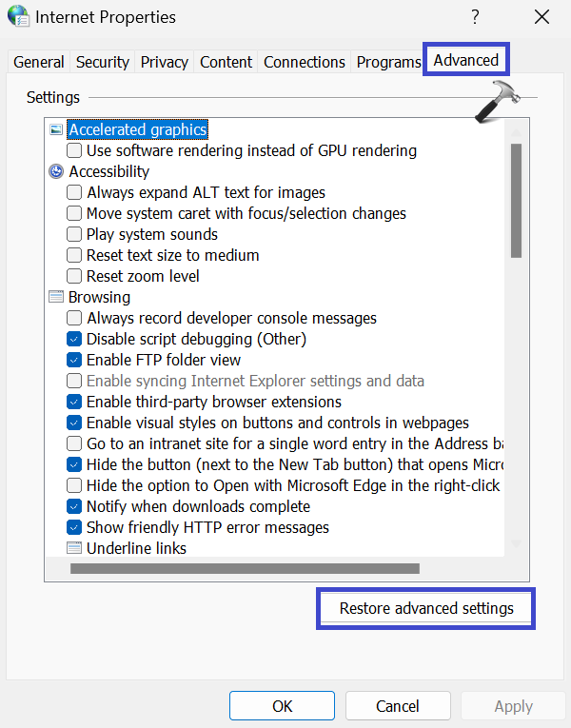The height and width of the screenshot is (728, 571).
Task: Click the Accessibility category icon
Action: (55, 171)
